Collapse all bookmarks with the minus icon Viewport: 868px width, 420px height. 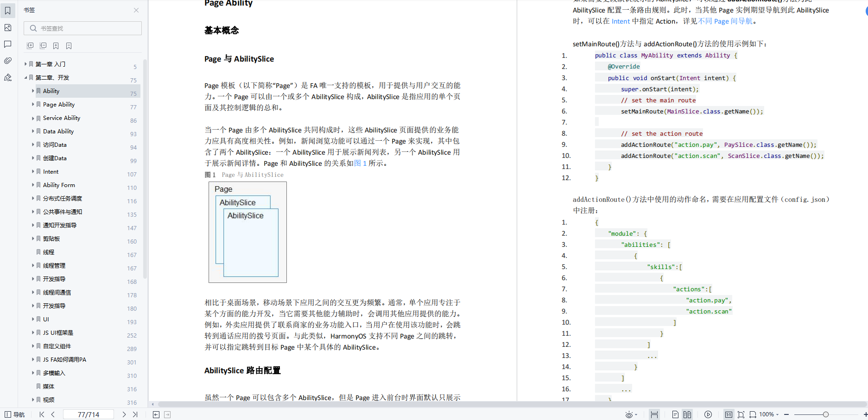click(43, 46)
